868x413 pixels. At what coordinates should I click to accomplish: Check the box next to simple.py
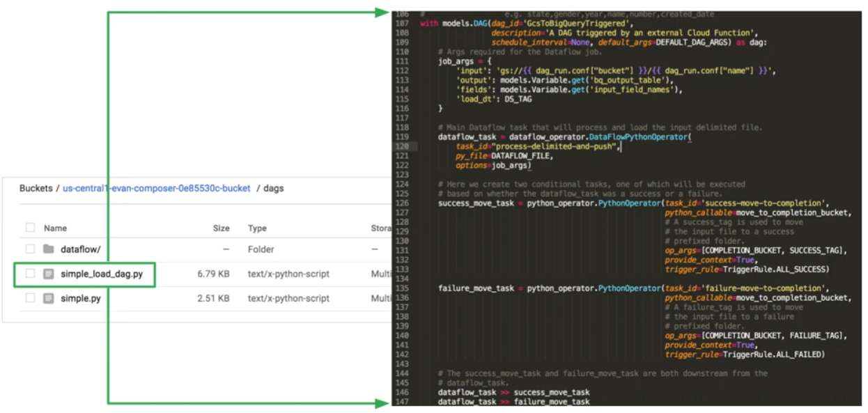point(29,299)
